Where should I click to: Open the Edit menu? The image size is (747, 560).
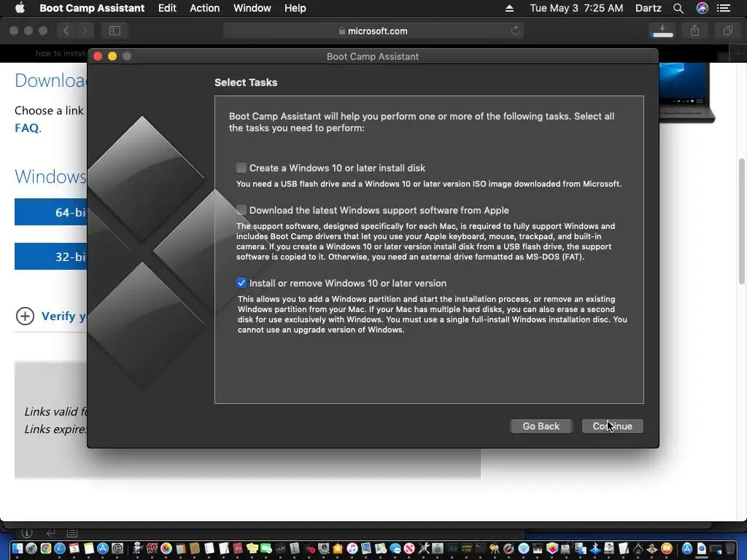coord(167,8)
